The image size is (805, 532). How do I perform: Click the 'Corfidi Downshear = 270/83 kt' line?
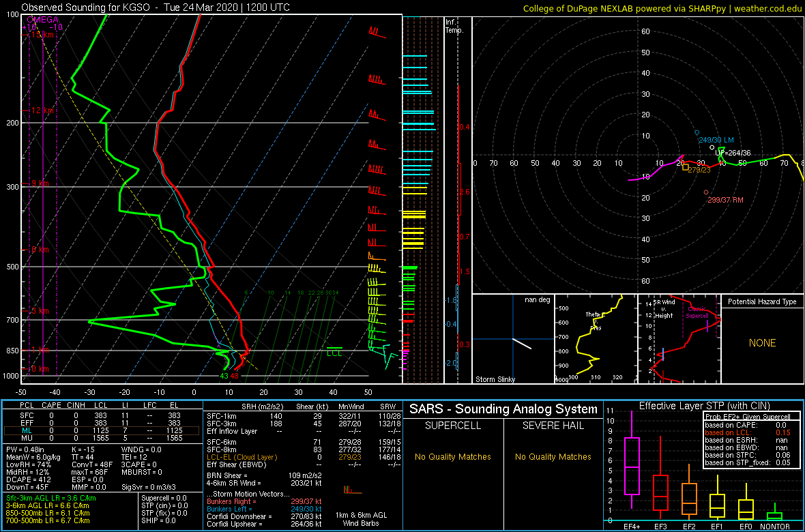pyautogui.click(x=265, y=516)
